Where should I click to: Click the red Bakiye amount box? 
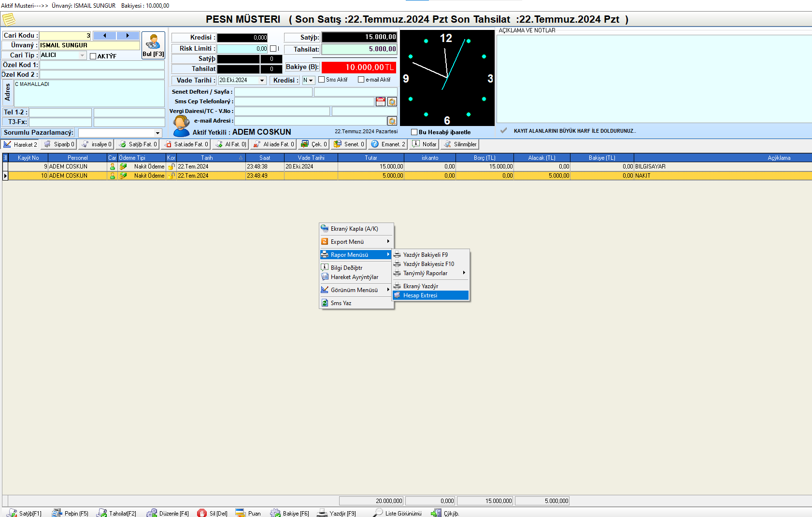pyautogui.click(x=358, y=68)
